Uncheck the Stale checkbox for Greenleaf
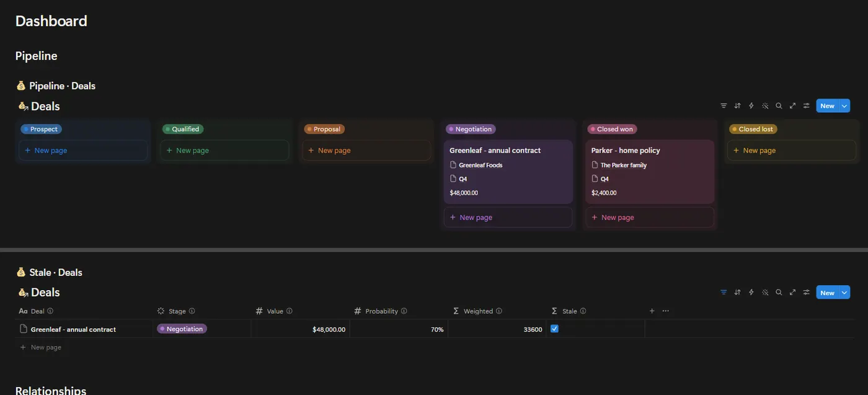Image resolution: width=868 pixels, height=395 pixels. point(554,329)
